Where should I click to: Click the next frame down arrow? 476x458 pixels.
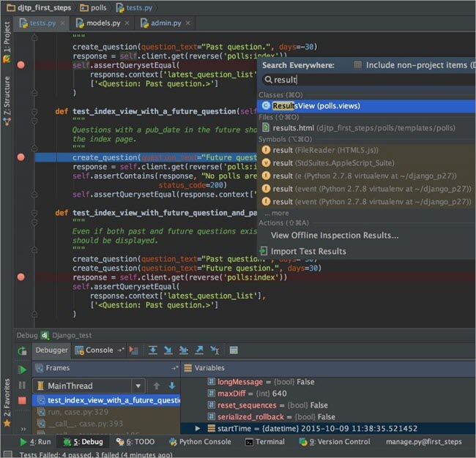172,386
